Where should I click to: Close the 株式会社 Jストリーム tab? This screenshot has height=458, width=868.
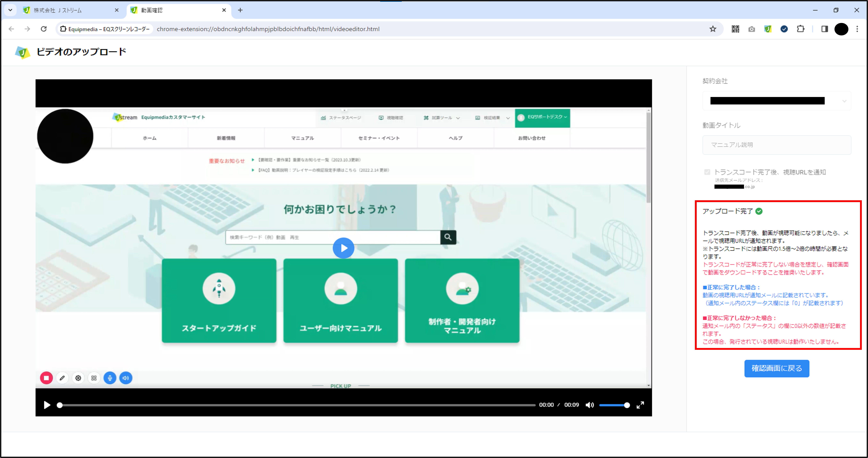pos(117,10)
